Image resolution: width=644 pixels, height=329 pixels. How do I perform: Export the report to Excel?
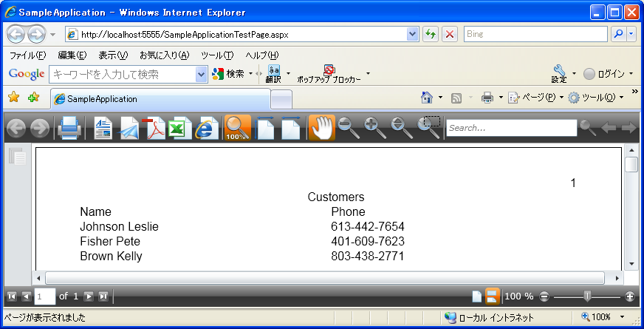click(179, 129)
